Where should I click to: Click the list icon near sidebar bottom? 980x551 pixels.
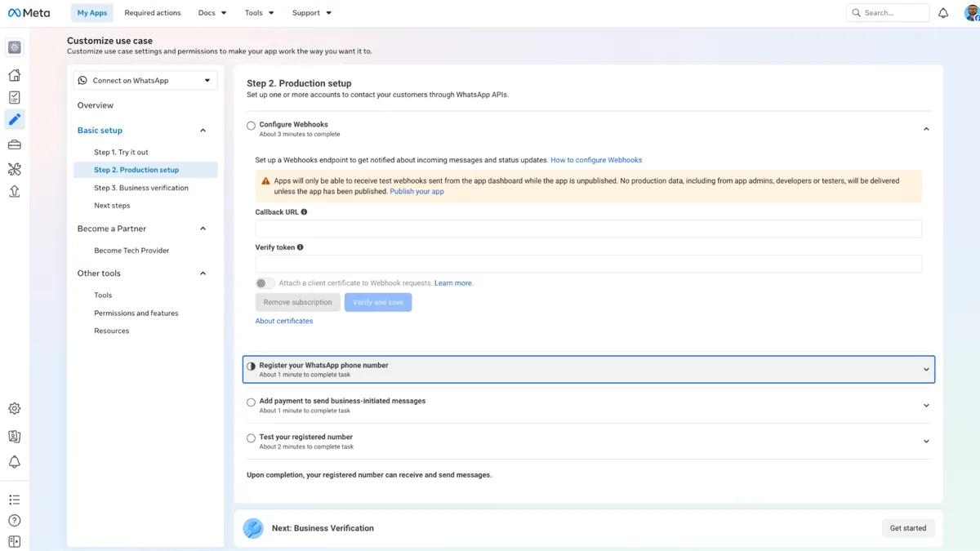click(15, 500)
